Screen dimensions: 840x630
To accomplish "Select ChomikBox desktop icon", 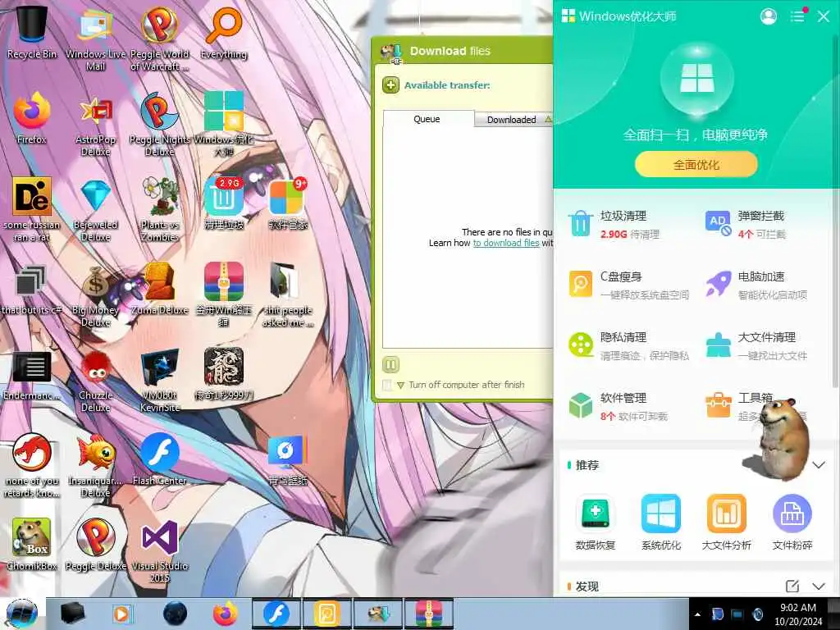I will [31, 545].
